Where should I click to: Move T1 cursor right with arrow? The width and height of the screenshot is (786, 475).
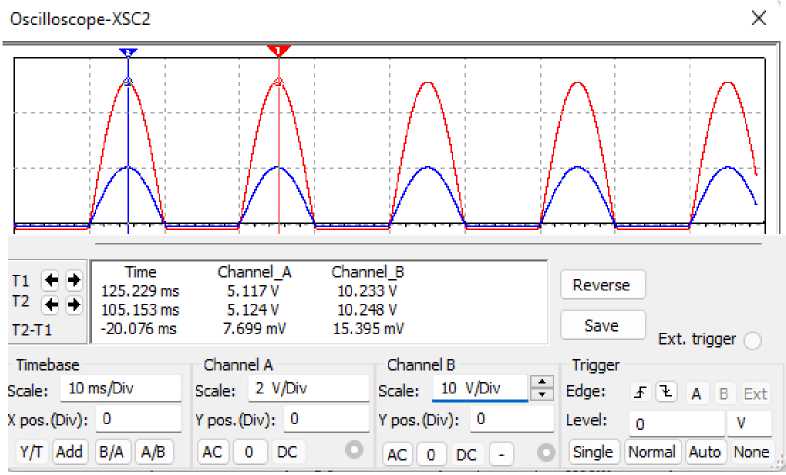(73, 281)
